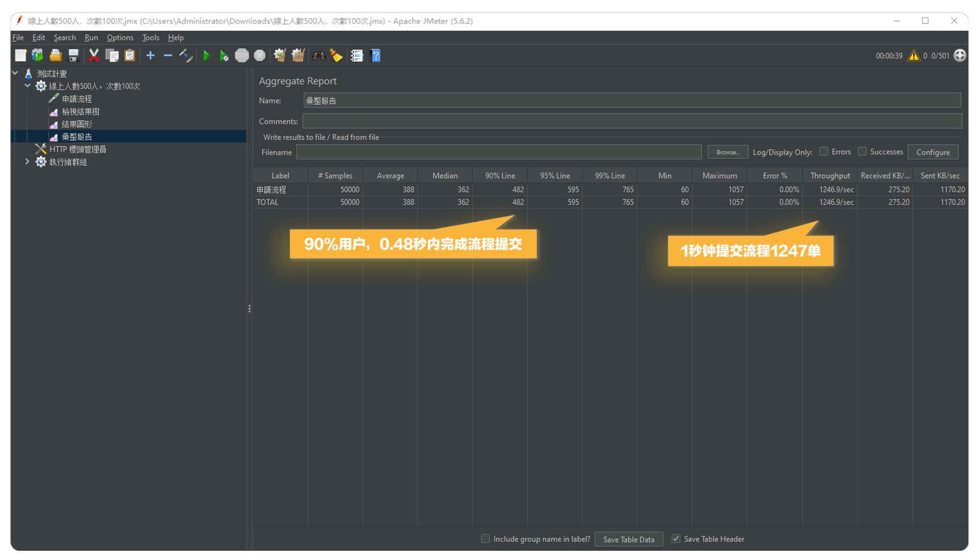Sort table by Throughput column header

(x=830, y=176)
